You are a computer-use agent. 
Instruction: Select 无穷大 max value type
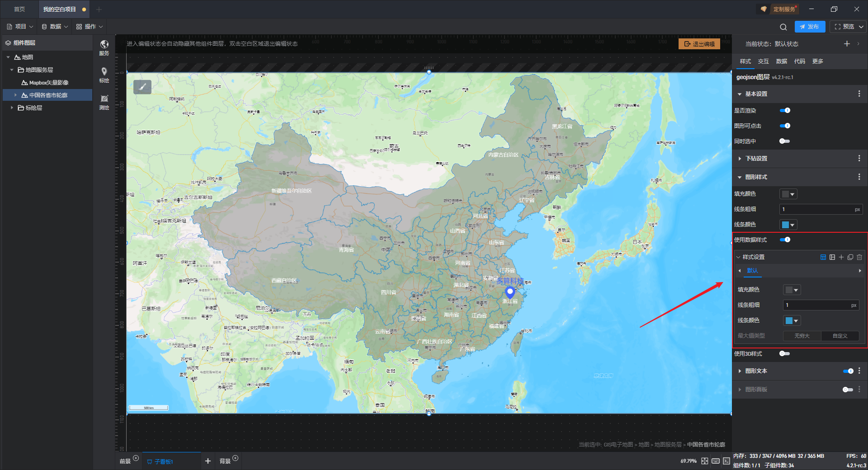click(802, 336)
